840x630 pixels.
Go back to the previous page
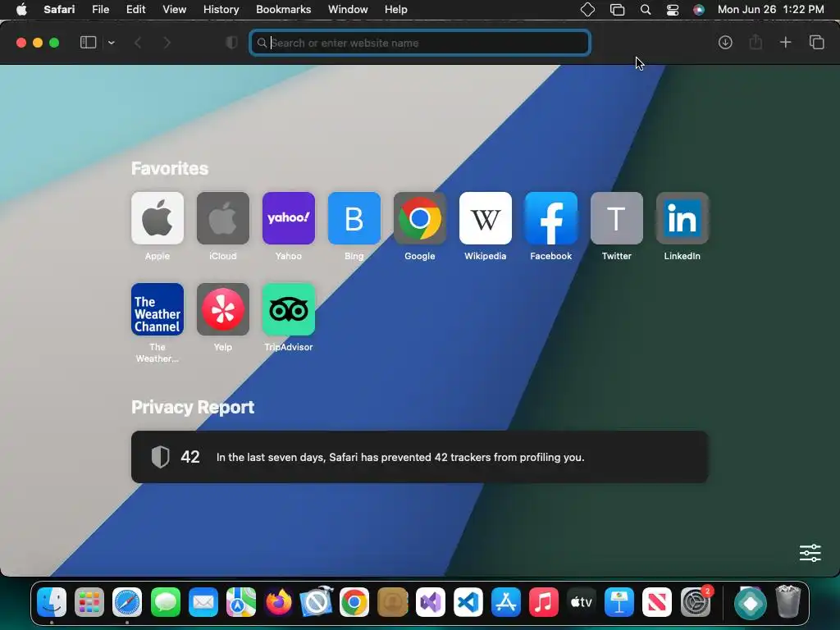[x=138, y=43]
